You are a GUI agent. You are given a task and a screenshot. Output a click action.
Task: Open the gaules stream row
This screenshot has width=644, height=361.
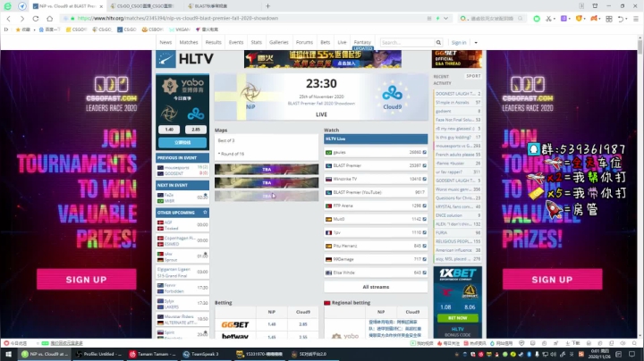tap(376, 152)
